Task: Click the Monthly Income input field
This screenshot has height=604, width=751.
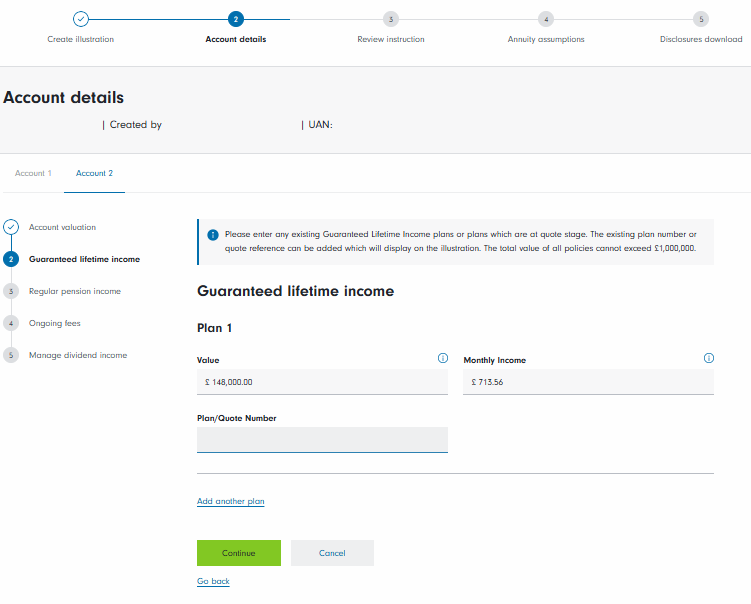Action: (588, 381)
